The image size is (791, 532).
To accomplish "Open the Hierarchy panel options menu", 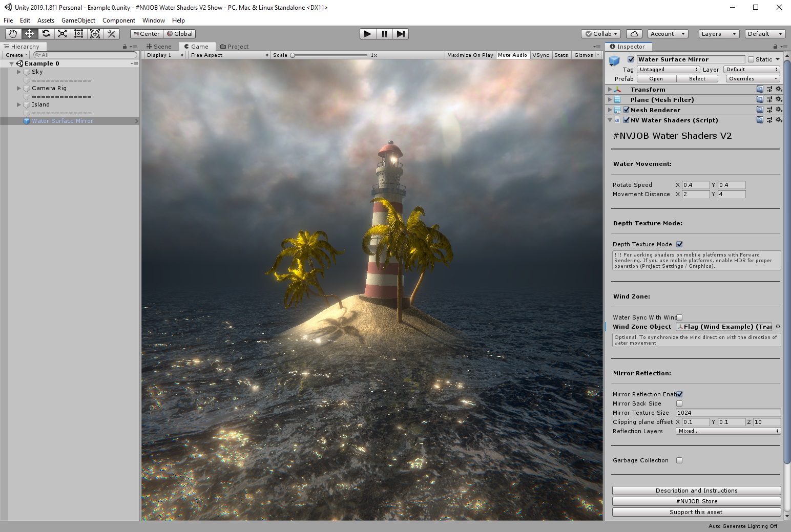I will 134,47.
